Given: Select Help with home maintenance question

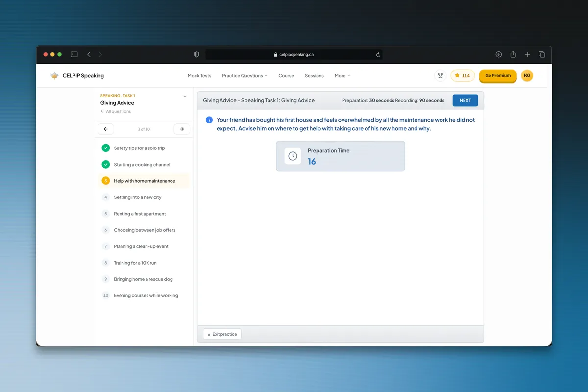Looking at the screenshot, I should click(x=144, y=181).
